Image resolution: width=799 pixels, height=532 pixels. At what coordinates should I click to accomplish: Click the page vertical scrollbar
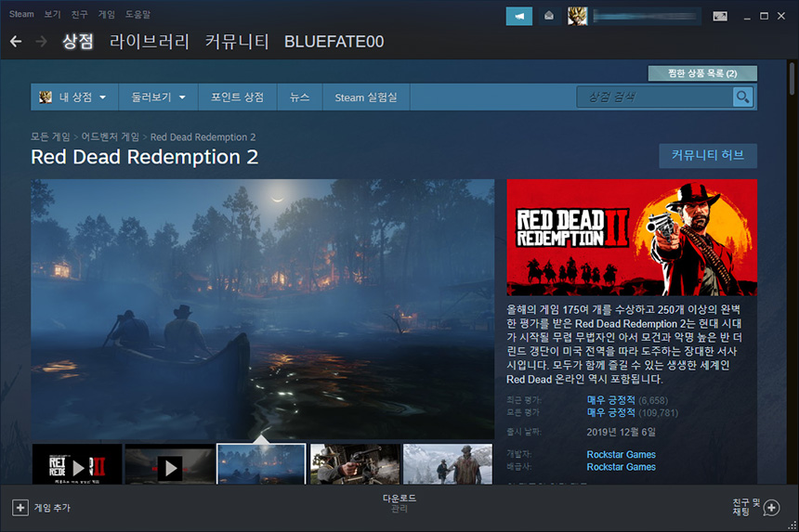tap(792, 79)
